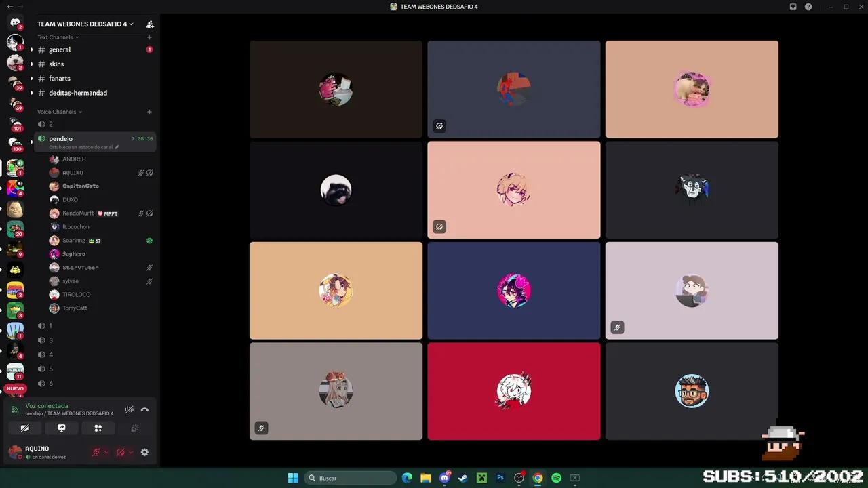Toggle the camera on or off
The image size is (868, 488).
[24, 428]
